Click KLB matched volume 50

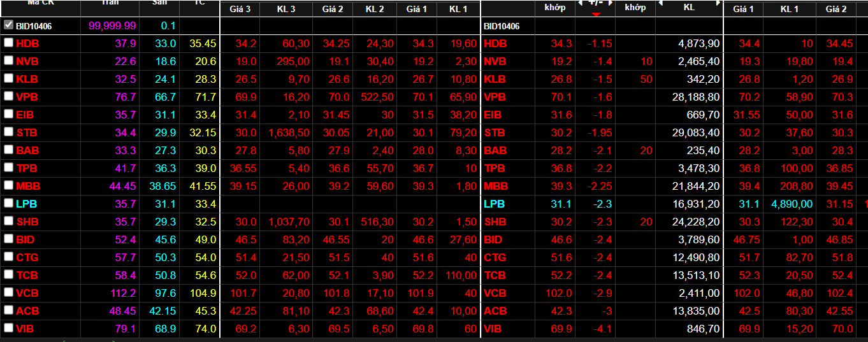647,79
